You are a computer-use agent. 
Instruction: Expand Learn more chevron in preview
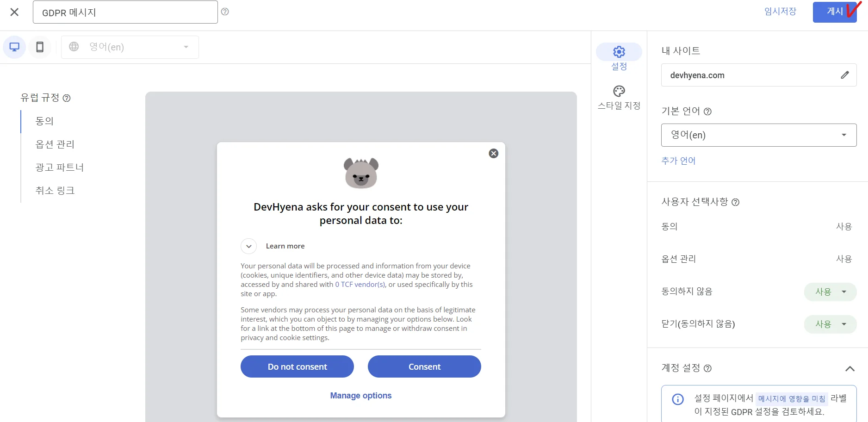(x=249, y=246)
